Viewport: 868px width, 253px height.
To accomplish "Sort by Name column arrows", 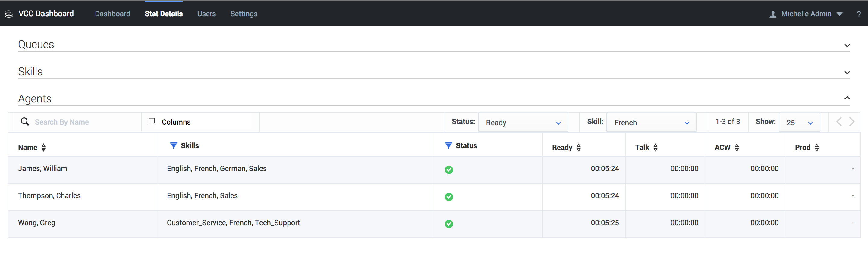I will pos(43,148).
